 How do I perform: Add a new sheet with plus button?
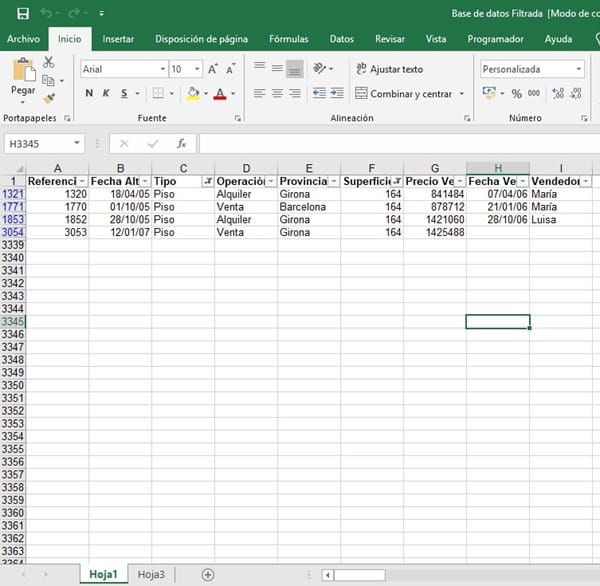[208, 574]
